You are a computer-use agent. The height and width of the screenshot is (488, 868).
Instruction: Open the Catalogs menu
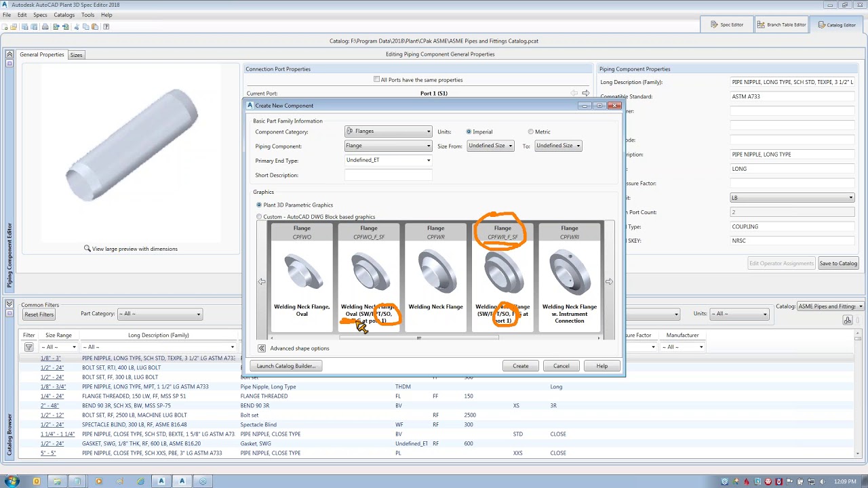click(x=64, y=15)
